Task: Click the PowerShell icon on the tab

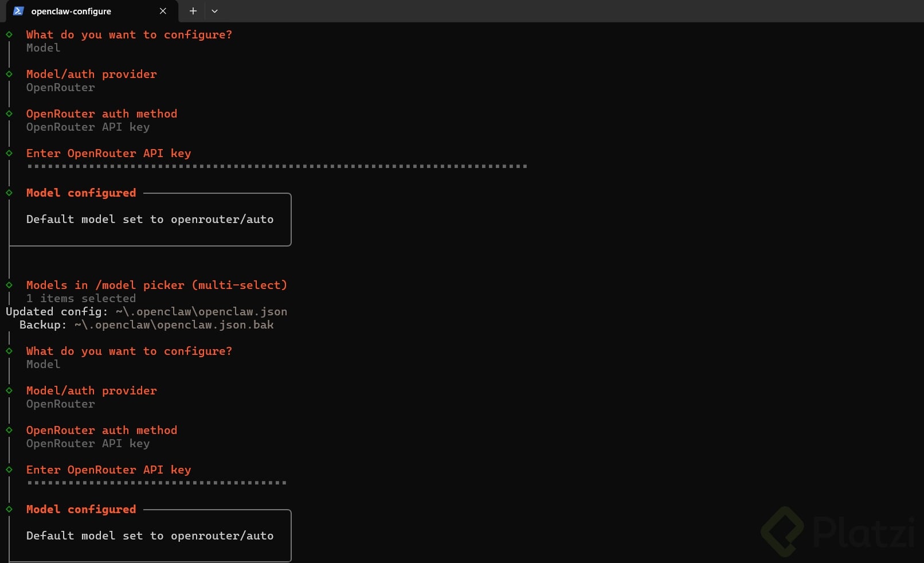Action: (18, 11)
